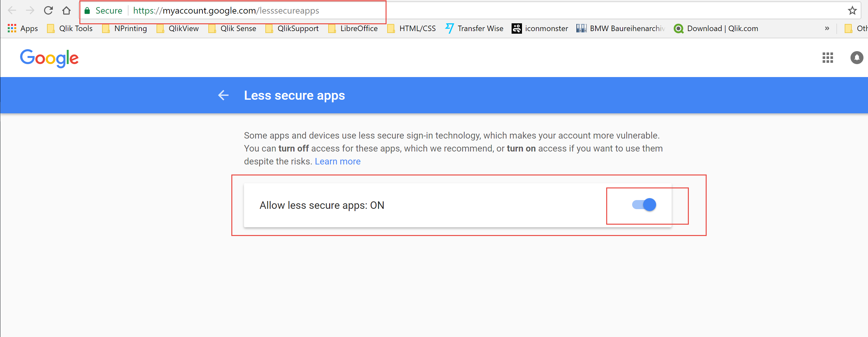This screenshot has width=868, height=337.
Task: Reload the current page
Action: tap(49, 10)
